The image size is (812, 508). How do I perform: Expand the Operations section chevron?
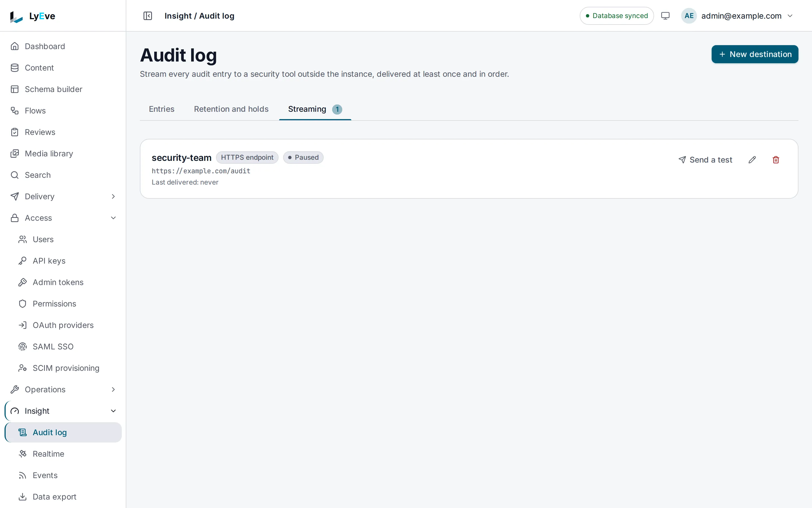point(113,389)
